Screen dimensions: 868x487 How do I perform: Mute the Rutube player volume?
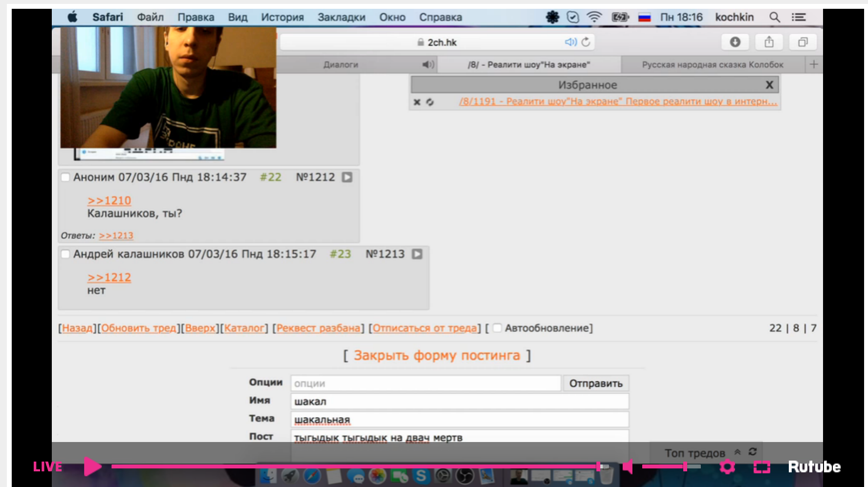coord(629,467)
